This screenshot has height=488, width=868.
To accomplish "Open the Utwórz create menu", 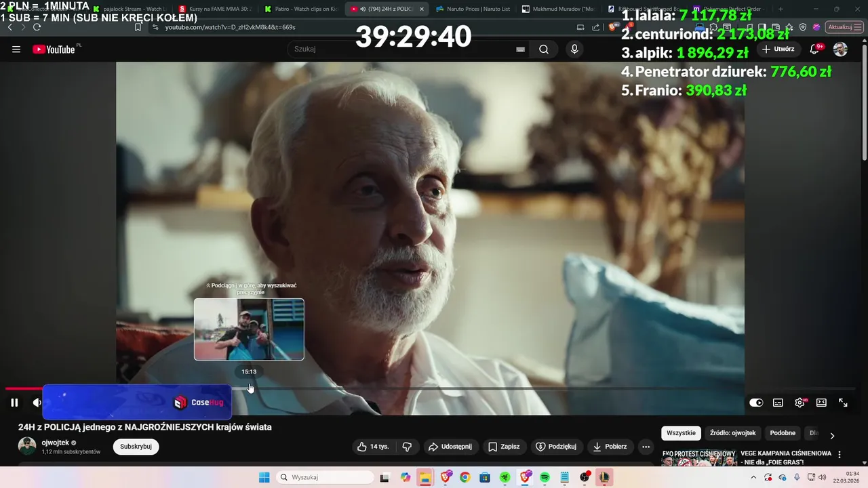I will (x=778, y=49).
